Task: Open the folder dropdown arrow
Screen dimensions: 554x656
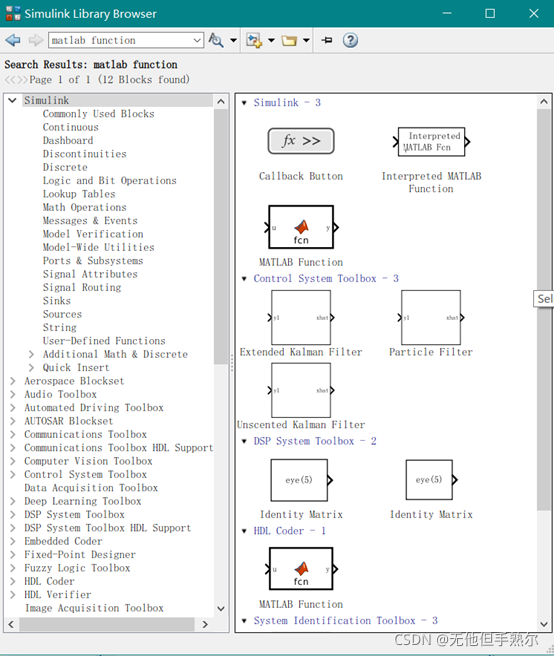Action: 306,40
